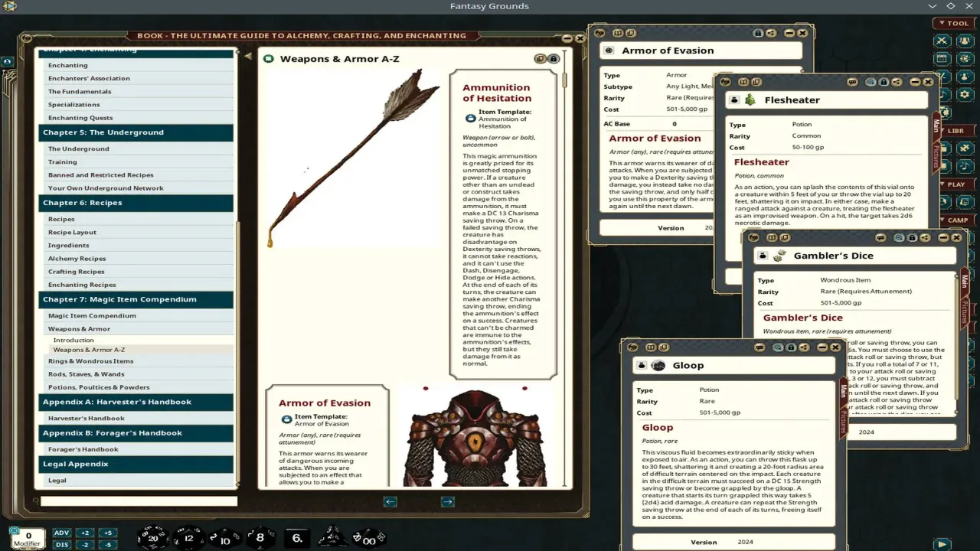Click the chat speech icon in the Gloop window

[x=759, y=347]
